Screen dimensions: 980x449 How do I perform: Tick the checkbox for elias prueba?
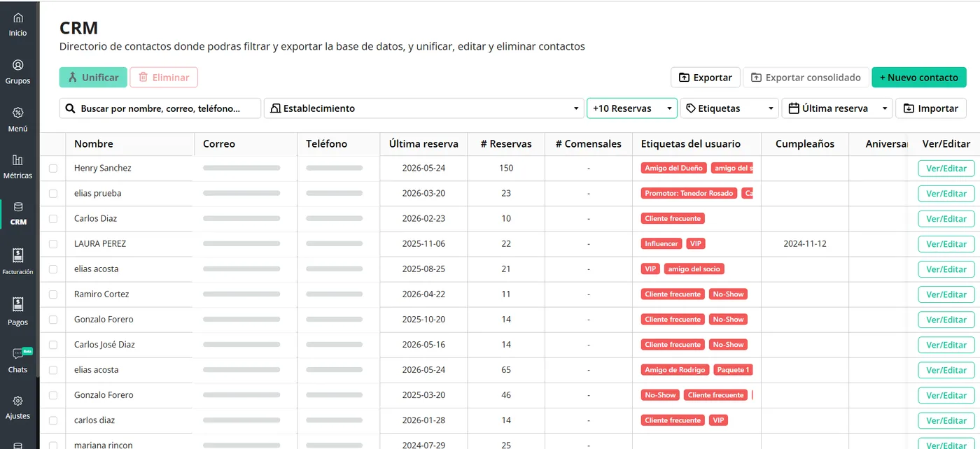pos(53,194)
